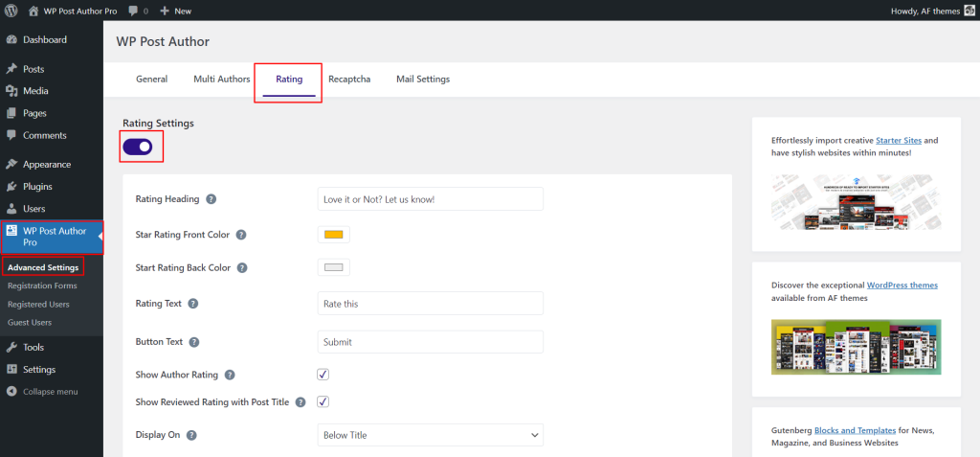Viewport: 980px width, 457px height.
Task: Open the site home icon
Action: tap(33, 11)
